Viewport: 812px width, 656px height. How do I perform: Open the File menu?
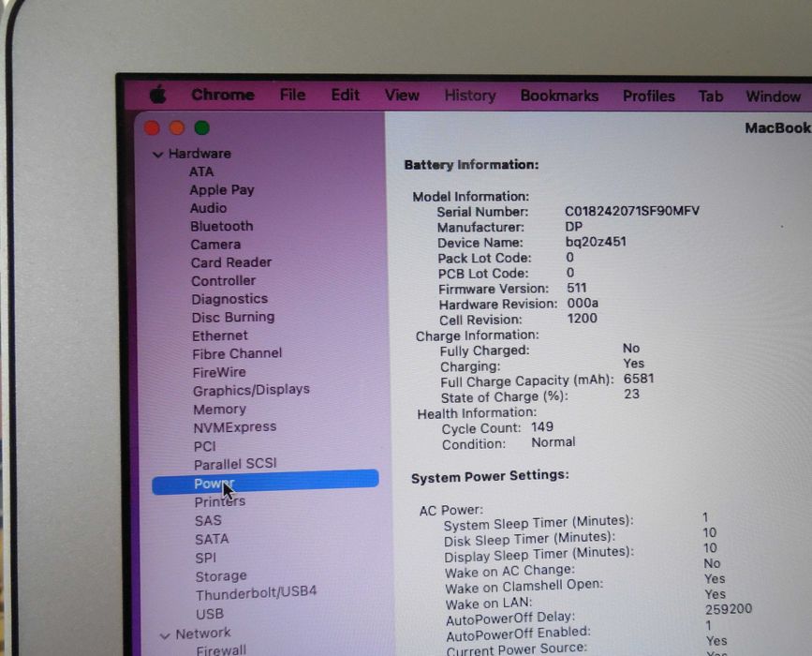292,95
